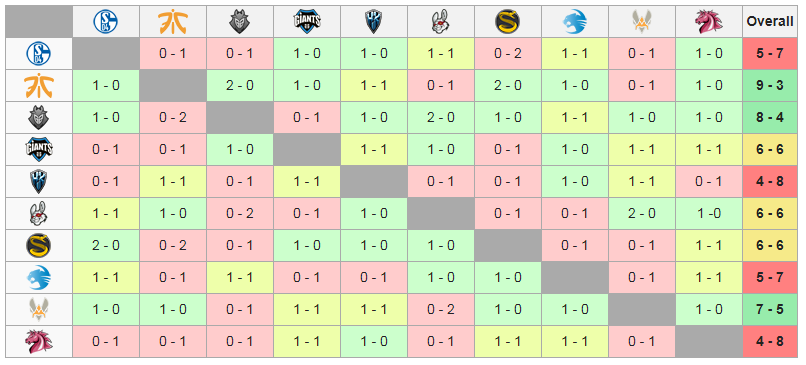Click Misfits' 2 - 0 result against Vitality
Image resolution: width=806 pixels, height=365 pixels.
pos(642,213)
